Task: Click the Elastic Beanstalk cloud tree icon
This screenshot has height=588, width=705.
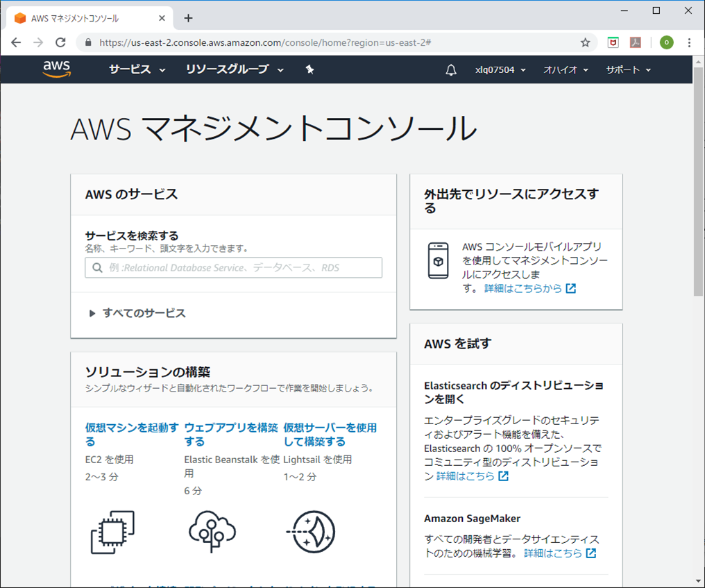Action: pos(212,532)
